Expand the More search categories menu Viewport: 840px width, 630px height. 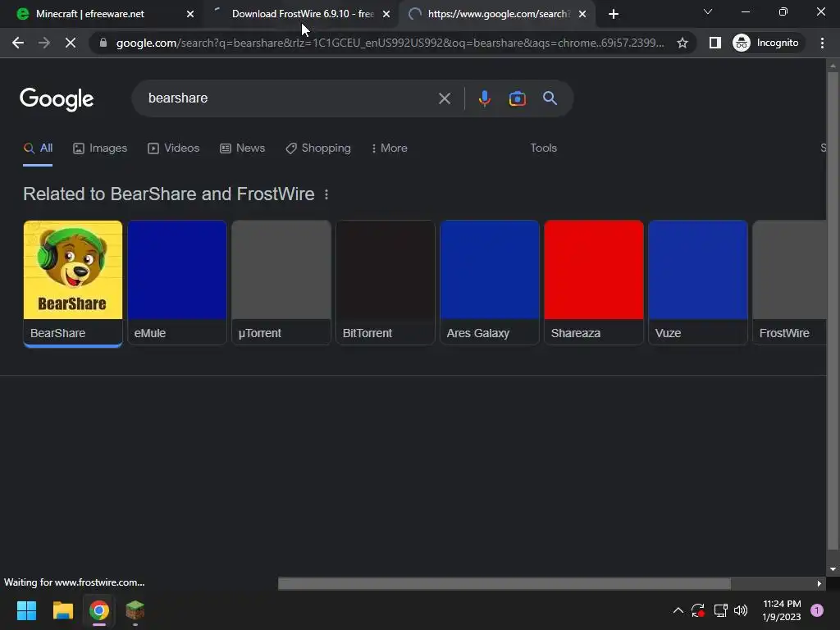[390, 148]
